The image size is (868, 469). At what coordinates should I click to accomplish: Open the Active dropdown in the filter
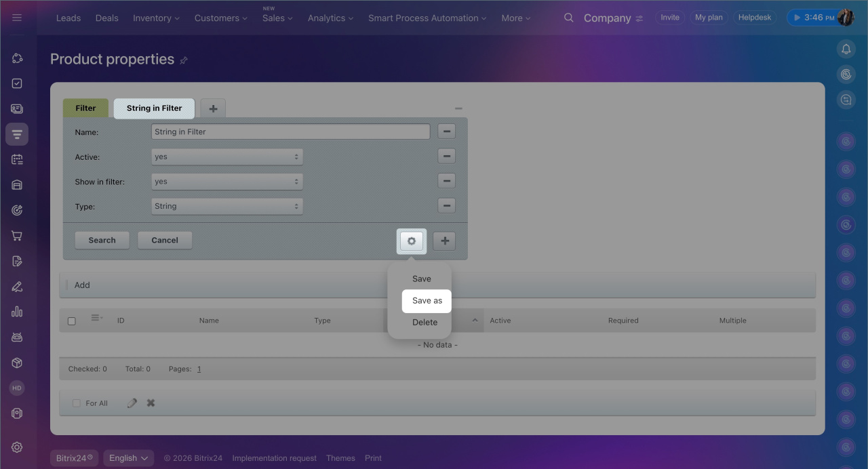click(x=226, y=157)
